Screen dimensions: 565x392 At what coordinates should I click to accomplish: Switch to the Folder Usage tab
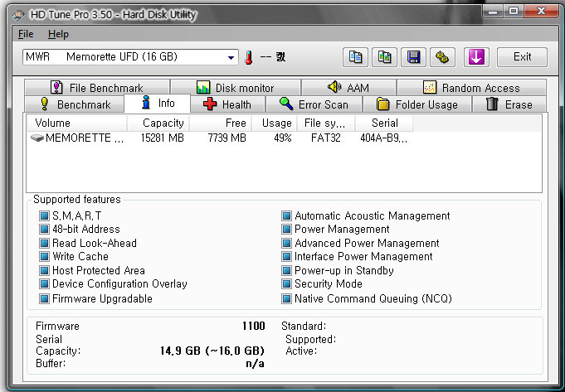click(x=417, y=104)
